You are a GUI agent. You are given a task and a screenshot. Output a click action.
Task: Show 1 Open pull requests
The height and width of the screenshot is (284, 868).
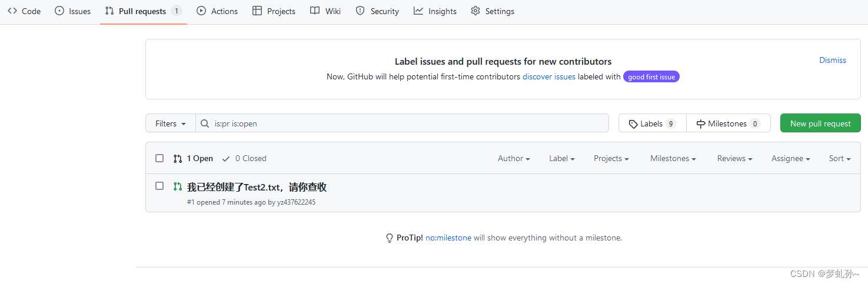click(193, 159)
